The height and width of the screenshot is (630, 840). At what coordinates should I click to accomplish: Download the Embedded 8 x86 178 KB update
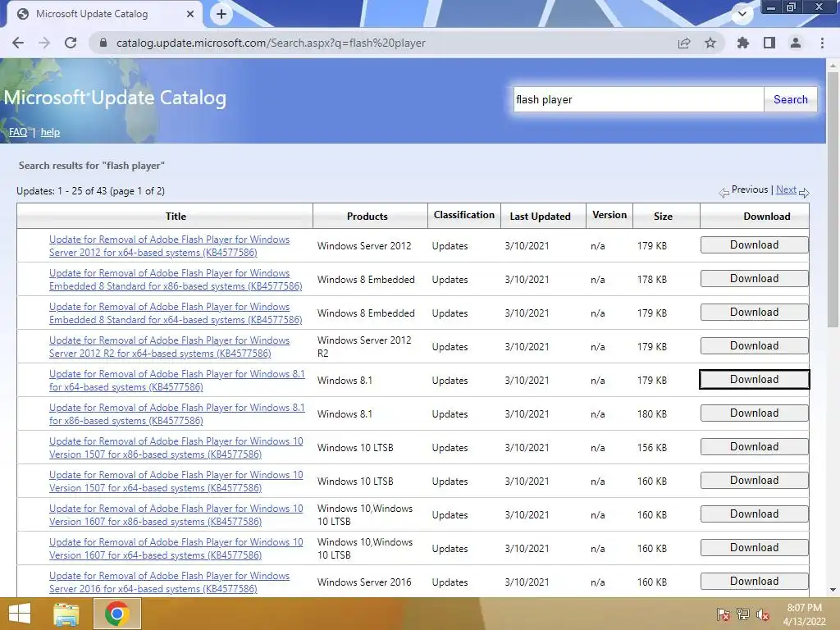coord(755,279)
